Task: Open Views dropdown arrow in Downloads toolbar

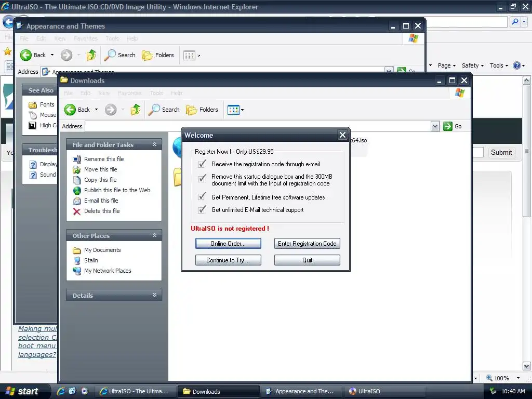Action: (242, 110)
